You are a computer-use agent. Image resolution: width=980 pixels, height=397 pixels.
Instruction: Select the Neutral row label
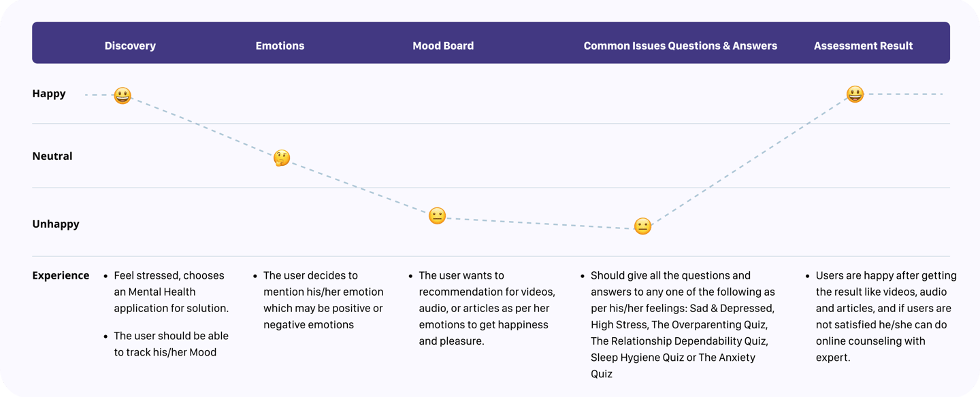(x=52, y=156)
